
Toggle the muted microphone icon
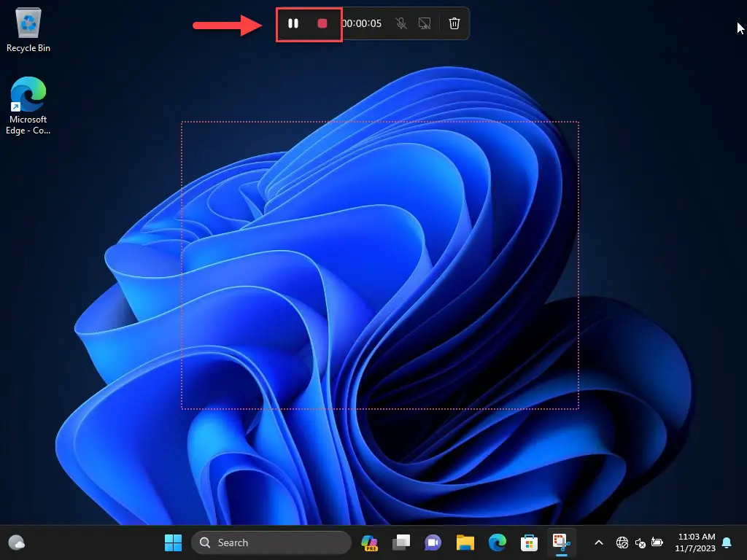click(x=401, y=23)
